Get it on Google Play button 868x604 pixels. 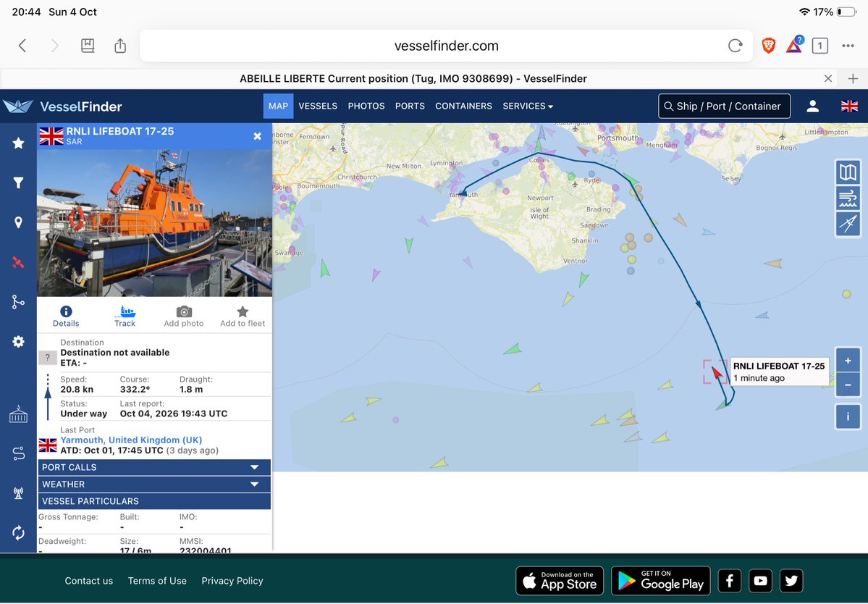coord(661,581)
